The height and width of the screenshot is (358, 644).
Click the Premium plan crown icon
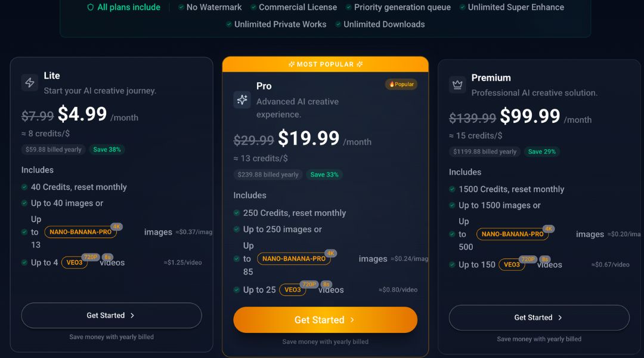click(x=457, y=85)
